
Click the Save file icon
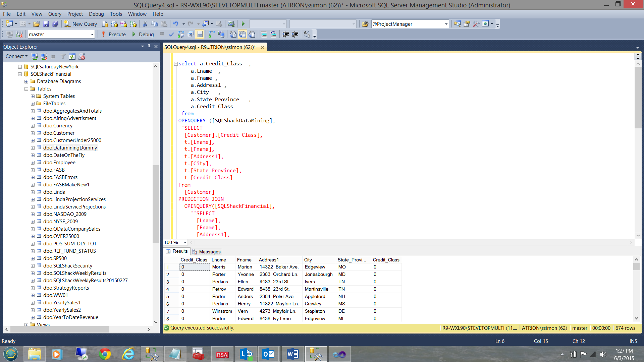(46, 24)
